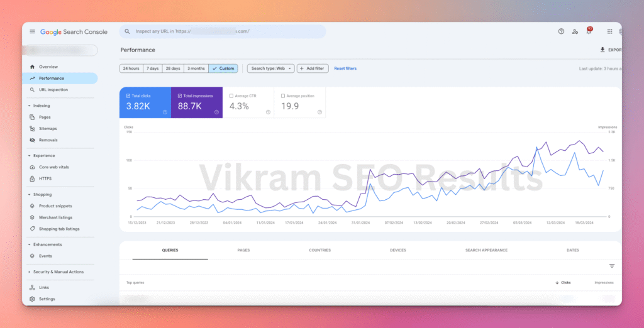Viewport: 644px width, 328px height.
Task: Open the Settings gear in sidebar
Action: coord(32,299)
